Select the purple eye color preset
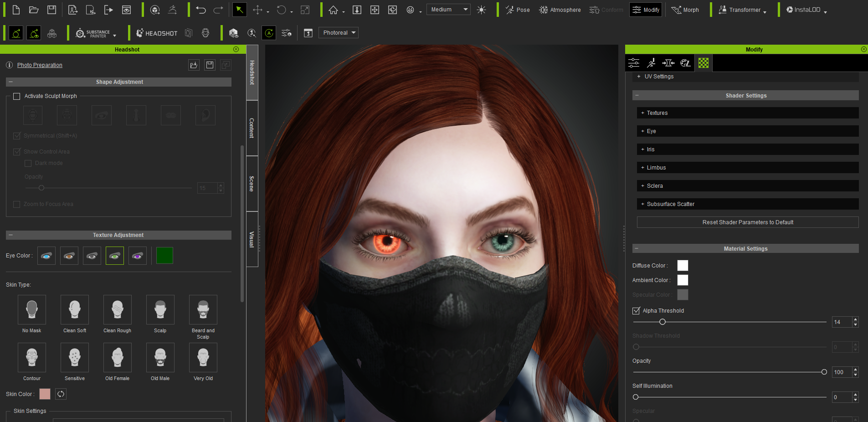 click(138, 256)
